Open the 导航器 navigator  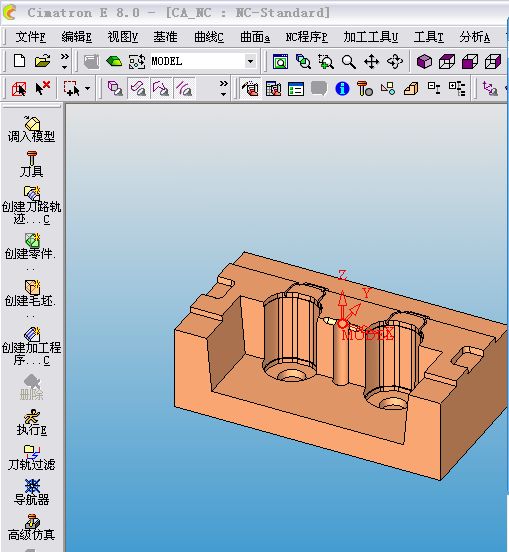(x=32, y=492)
